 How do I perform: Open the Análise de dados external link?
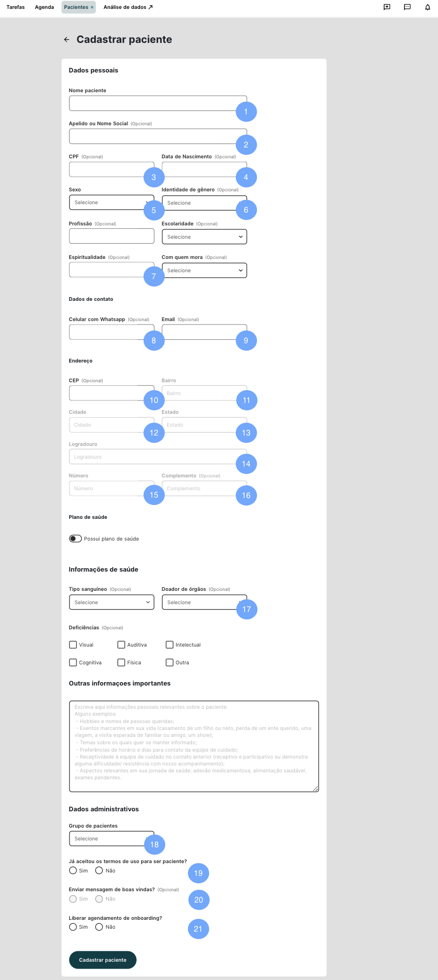coord(128,7)
